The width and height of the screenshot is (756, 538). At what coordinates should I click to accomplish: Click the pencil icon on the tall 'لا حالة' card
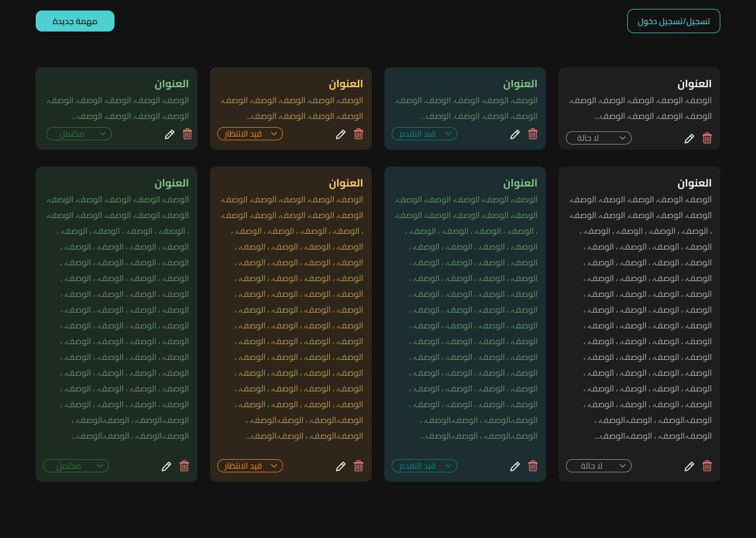click(x=689, y=467)
